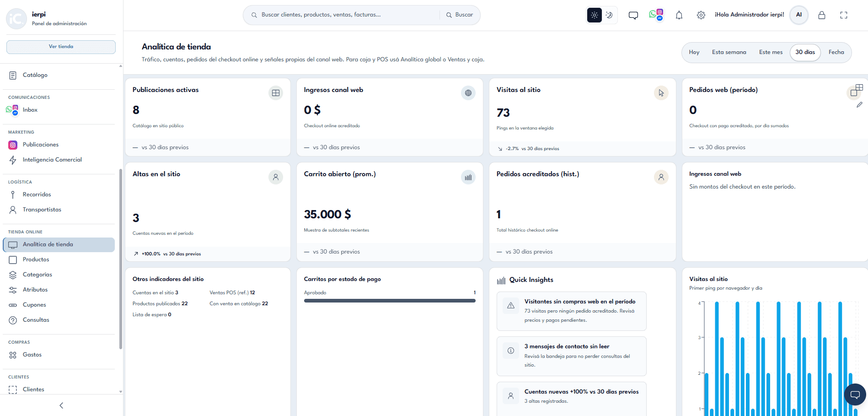
Task: Open Catálogo in the sidebar
Action: coord(59,75)
